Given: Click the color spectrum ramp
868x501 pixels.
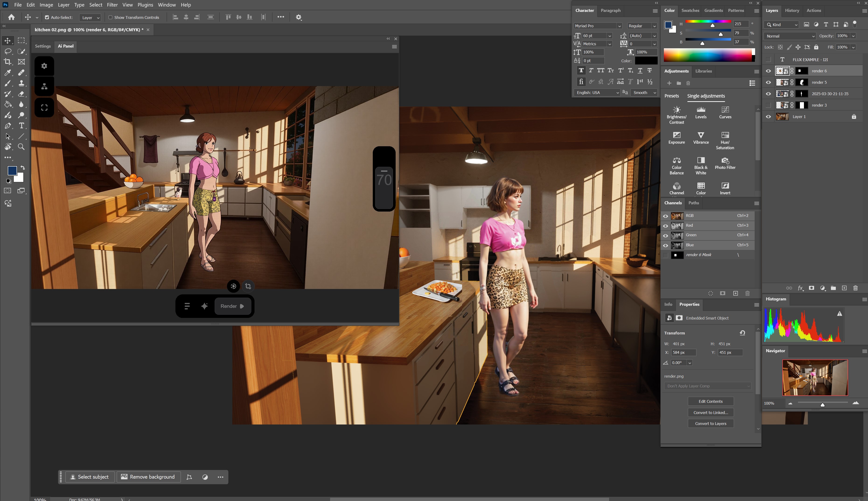Looking at the screenshot, I should coord(708,55).
